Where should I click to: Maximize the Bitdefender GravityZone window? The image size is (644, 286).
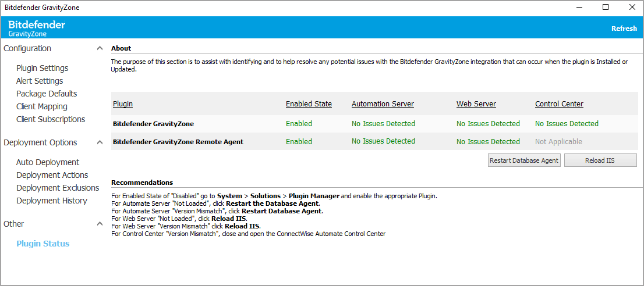coord(605,8)
